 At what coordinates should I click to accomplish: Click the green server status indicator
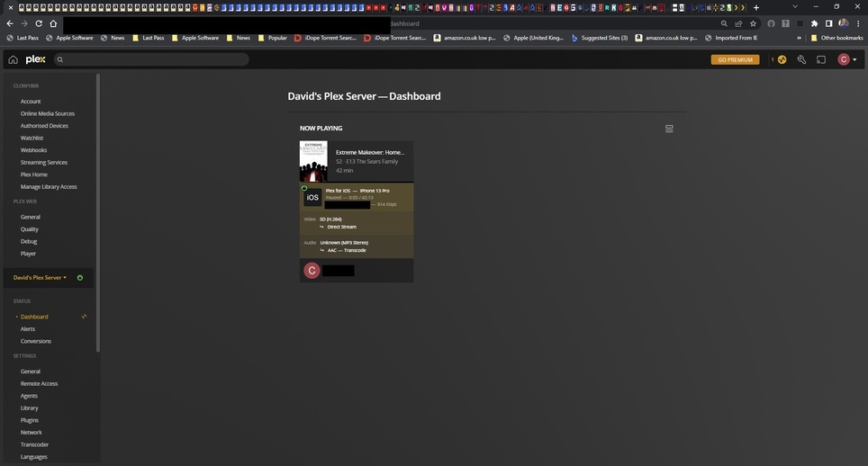(x=80, y=277)
